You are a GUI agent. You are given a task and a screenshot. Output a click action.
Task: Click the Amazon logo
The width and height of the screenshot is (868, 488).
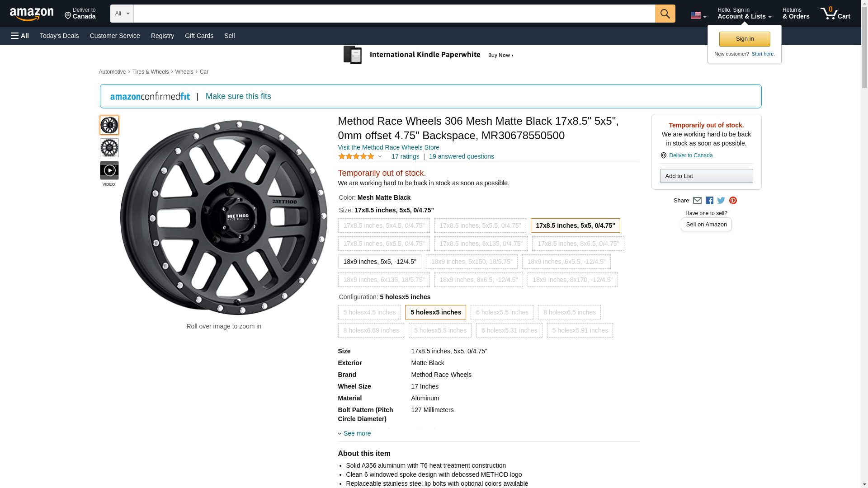pos(32,14)
